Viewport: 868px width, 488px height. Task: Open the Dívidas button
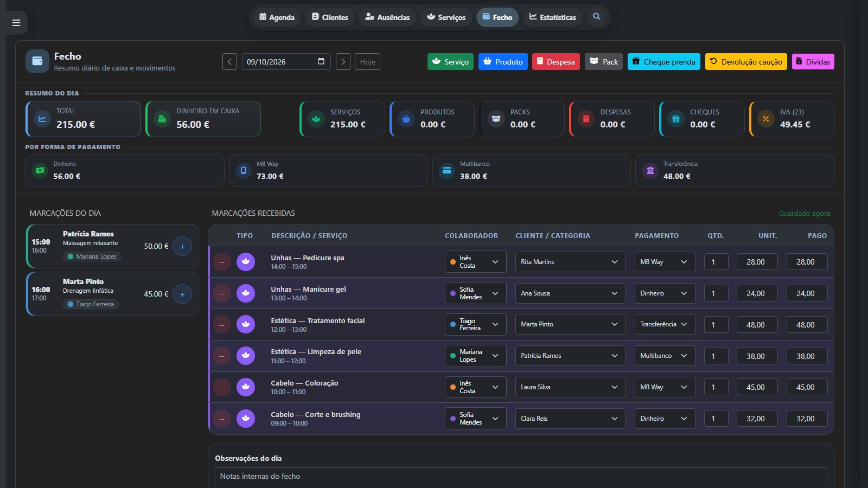tap(813, 62)
